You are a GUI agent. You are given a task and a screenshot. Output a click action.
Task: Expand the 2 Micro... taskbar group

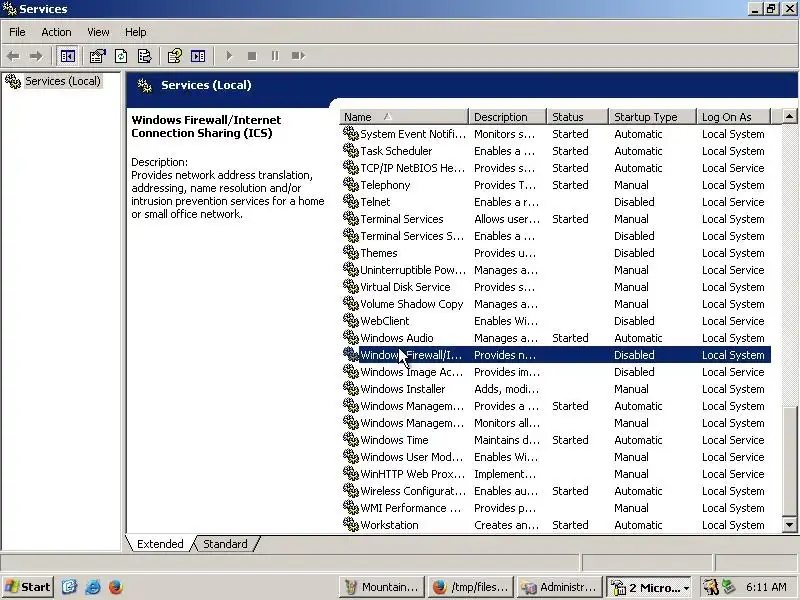[649, 587]
